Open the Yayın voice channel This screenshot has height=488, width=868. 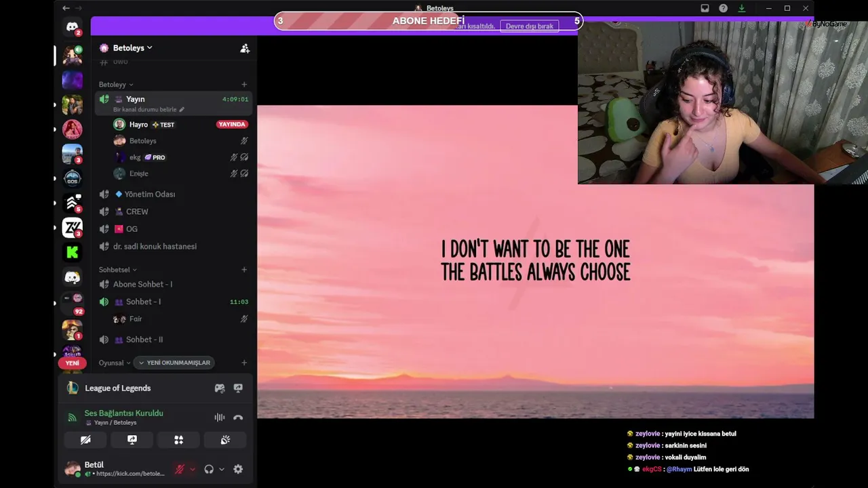click(x=174, y=103)
